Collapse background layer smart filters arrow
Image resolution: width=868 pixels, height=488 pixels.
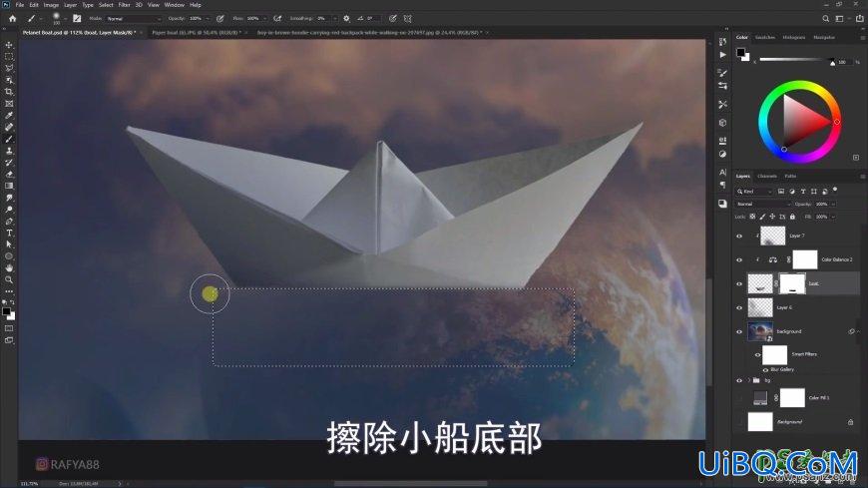[858, 331]
